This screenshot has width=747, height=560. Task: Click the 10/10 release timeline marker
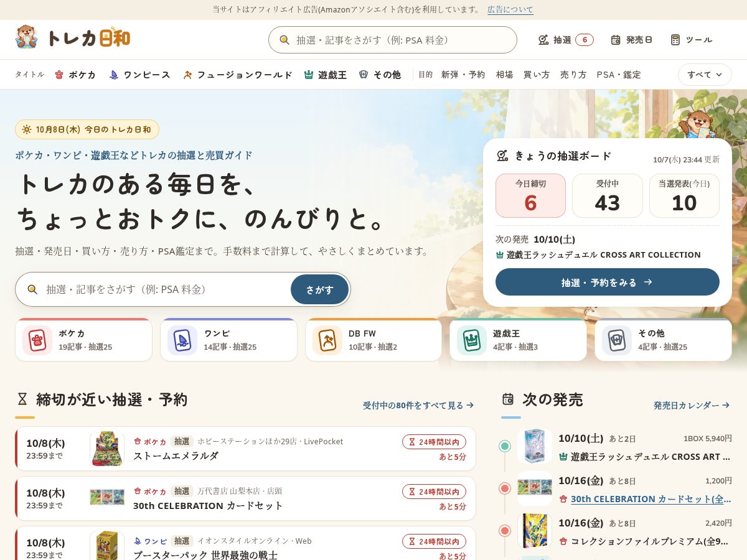(505, 446)
